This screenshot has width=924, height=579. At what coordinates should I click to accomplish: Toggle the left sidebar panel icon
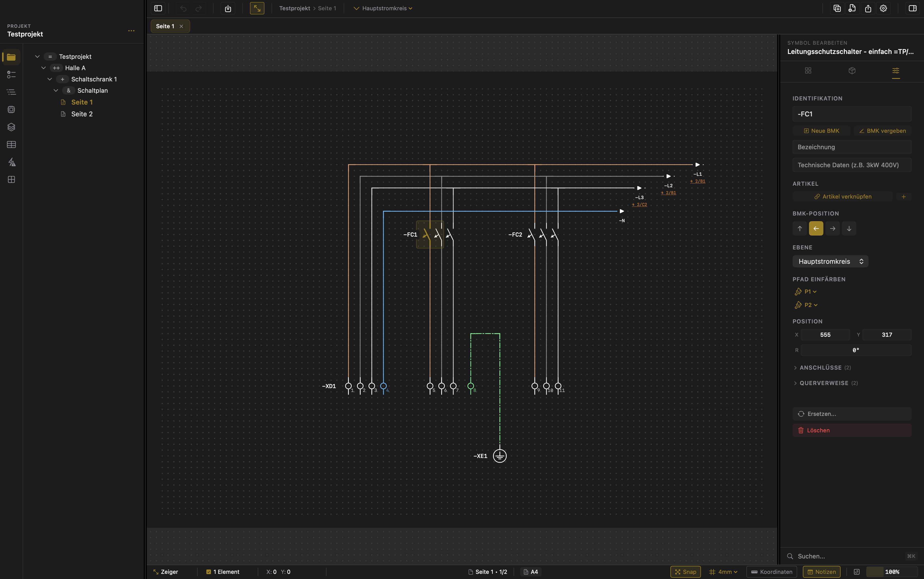[x=158, y=8]
